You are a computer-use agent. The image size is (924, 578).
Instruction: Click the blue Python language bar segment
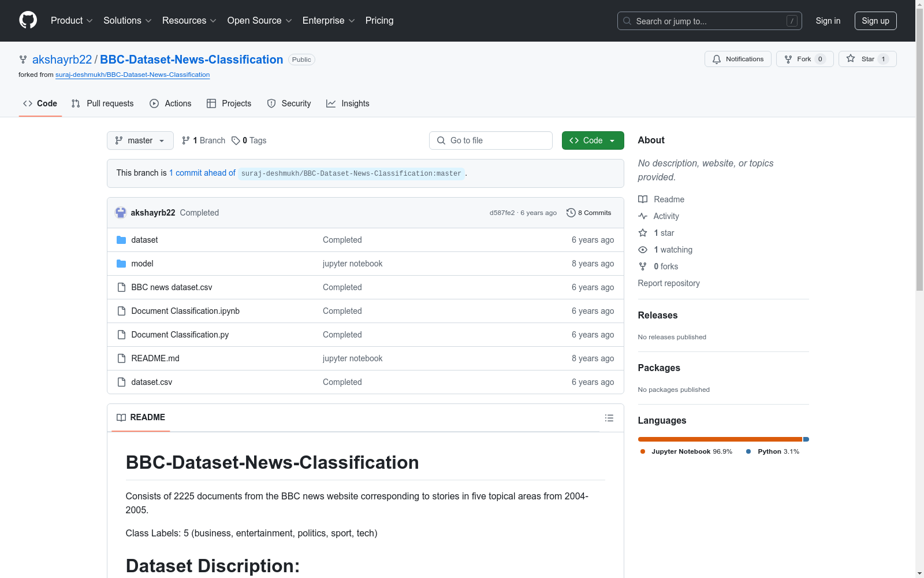tap(806, 439)
